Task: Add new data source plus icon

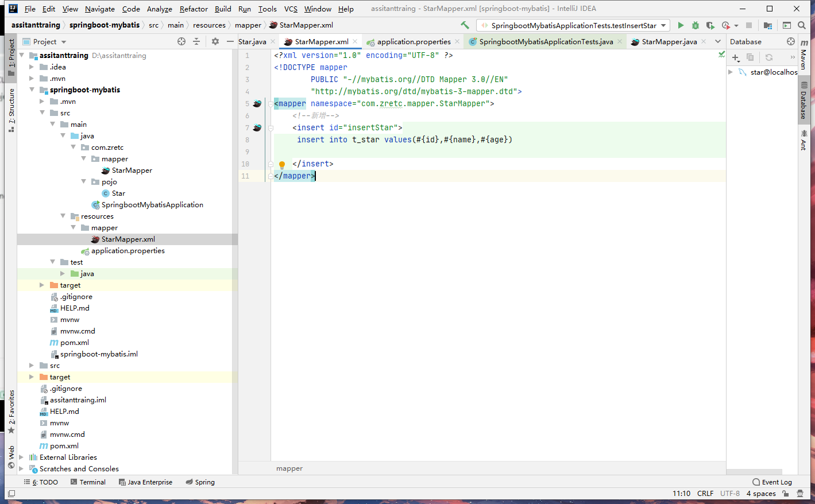Action: [x=735, y=57]
